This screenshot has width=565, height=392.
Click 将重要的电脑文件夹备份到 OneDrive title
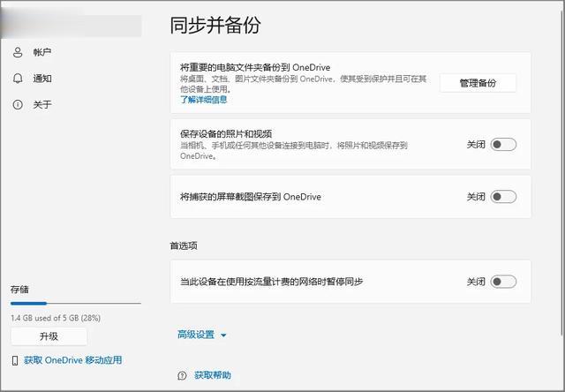255,67
